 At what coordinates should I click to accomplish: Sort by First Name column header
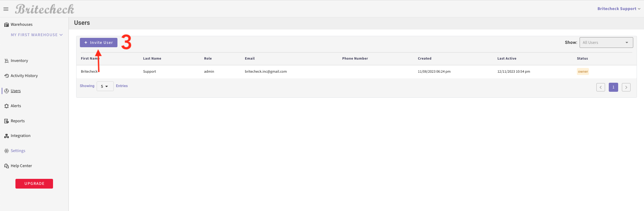coord(90,58)
